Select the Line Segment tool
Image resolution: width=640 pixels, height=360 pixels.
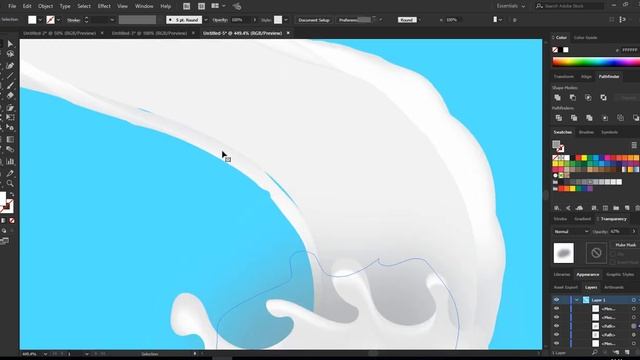pyautogui.click(x=10, y=76)
